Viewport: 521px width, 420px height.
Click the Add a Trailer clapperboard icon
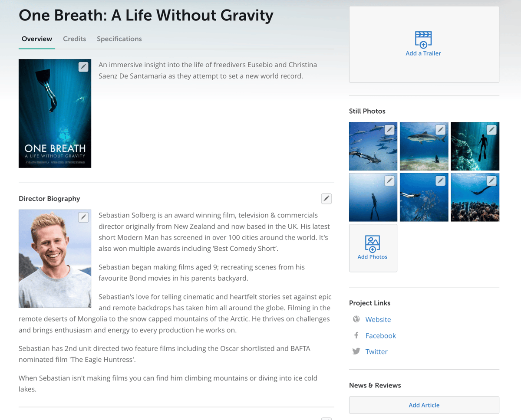(423, 39)
